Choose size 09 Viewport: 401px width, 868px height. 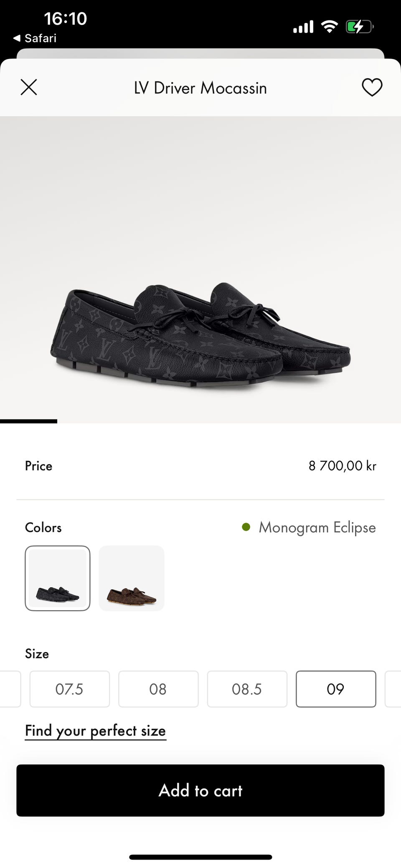(x=336, y=689)
